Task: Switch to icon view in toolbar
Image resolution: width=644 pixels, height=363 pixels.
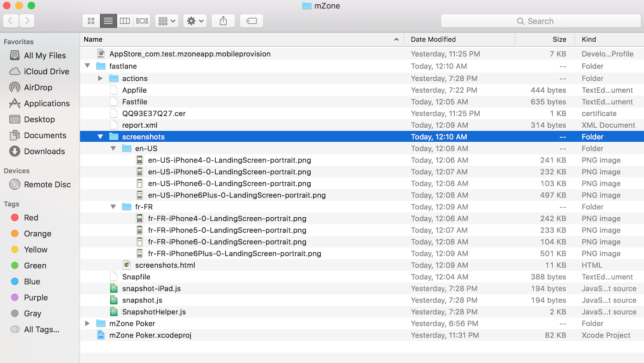Action: (91, 21)
